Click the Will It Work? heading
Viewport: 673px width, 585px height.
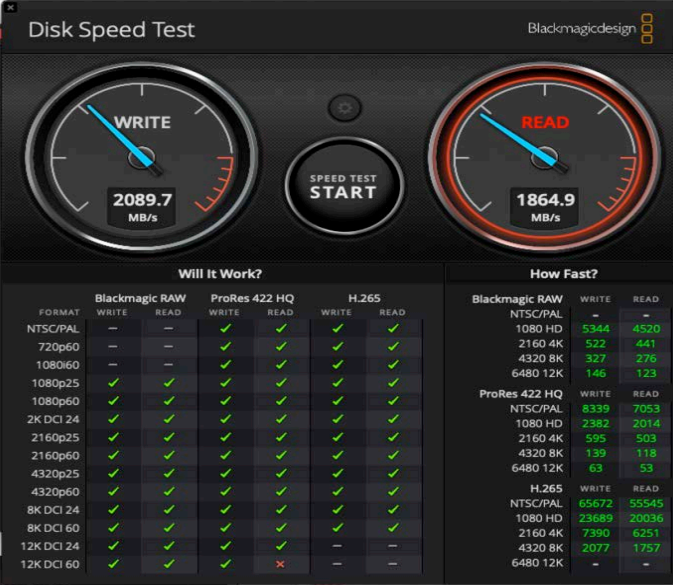pyautogui.click(x=220, y=274)
